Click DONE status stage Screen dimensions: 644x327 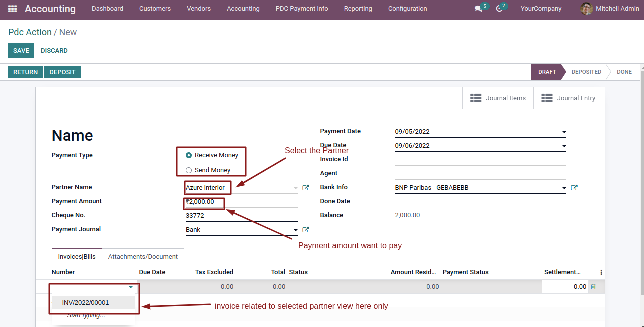point(624,72)
